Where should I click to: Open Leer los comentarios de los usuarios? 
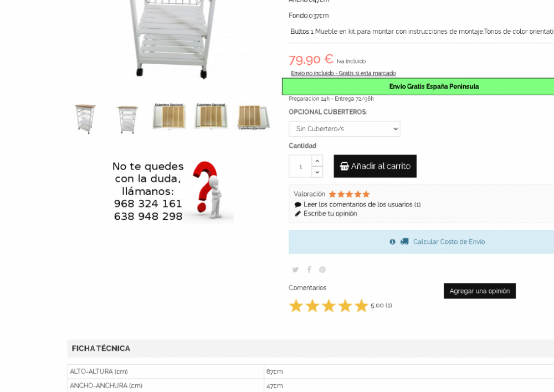[362, 204]
